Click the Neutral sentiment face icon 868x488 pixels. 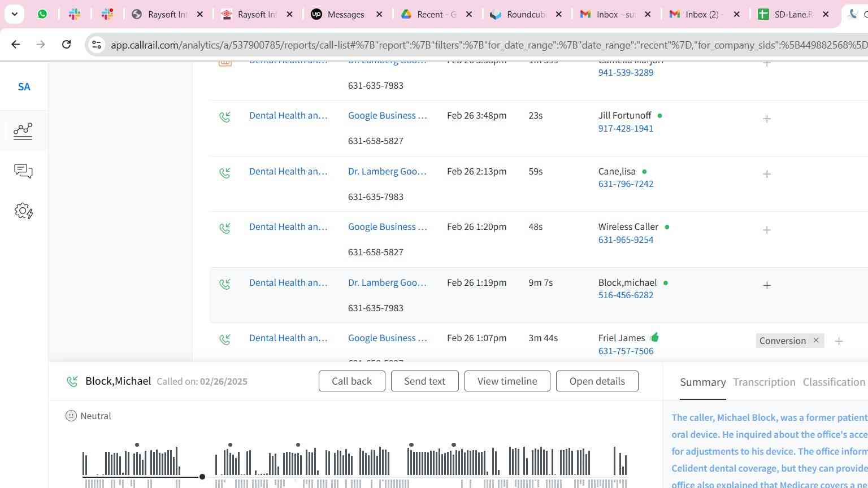71,416
